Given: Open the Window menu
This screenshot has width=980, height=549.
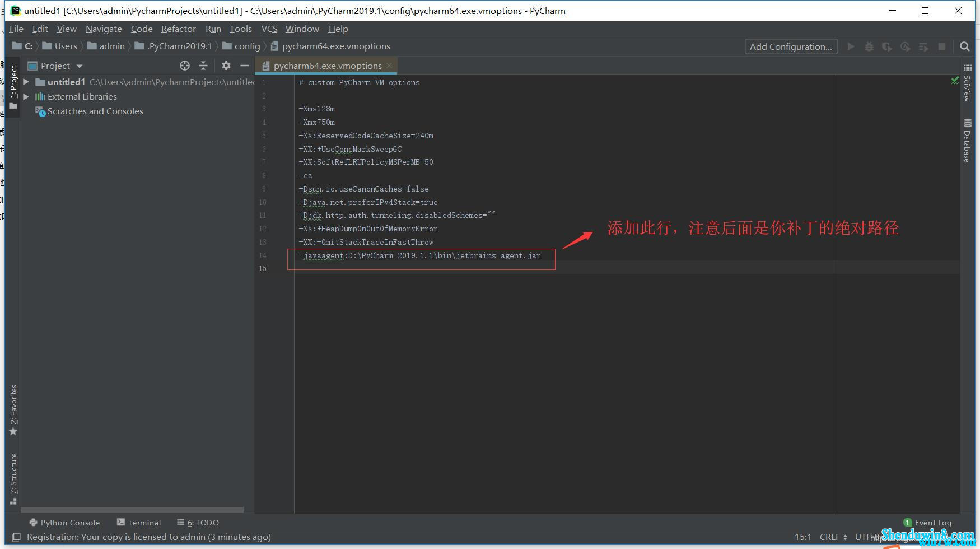Looking at the screenshot, I should pos(302,29).
